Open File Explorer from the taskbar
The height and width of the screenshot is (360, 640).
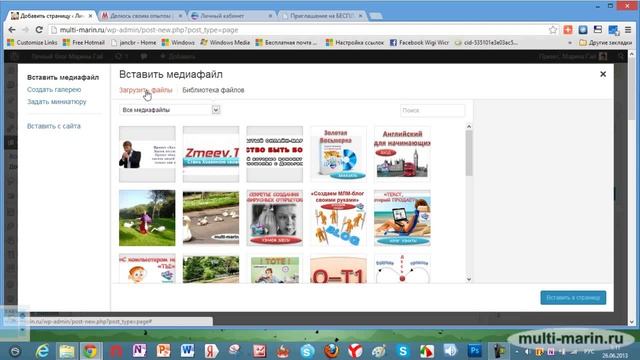(67, 351)
